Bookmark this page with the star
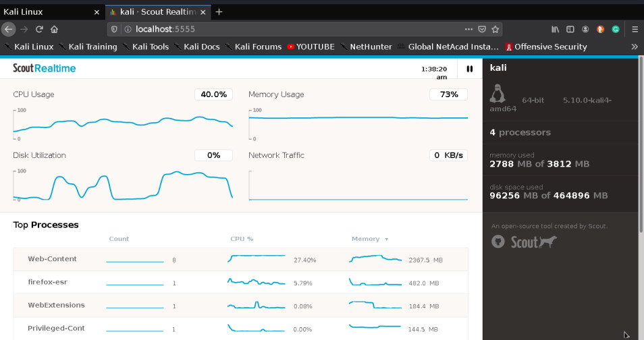The width and height of the screenshot is (644, 340). pos(495,29)
